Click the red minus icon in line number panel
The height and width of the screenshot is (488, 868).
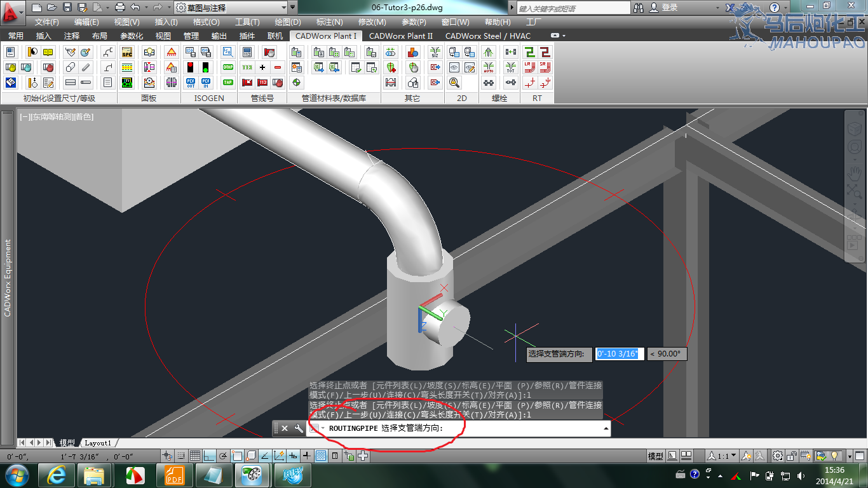click(x=278, y=67)
